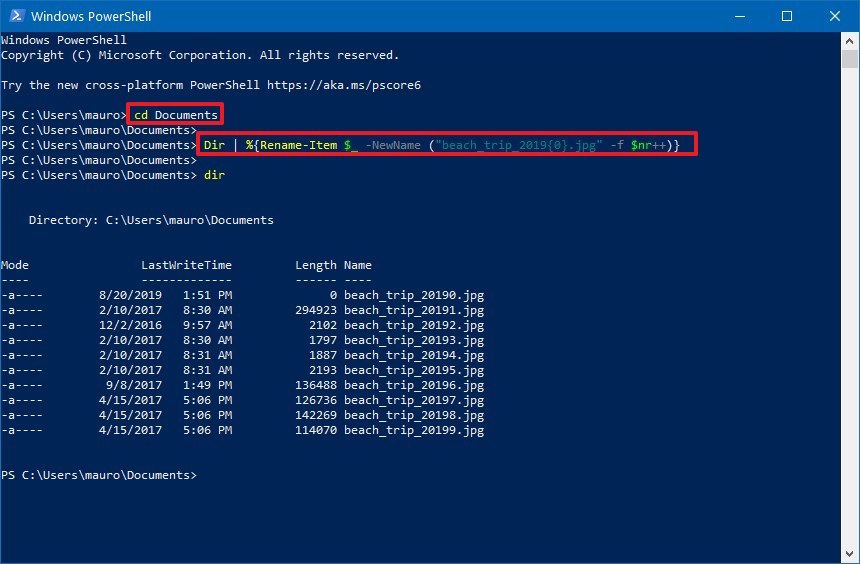
Task: Click the scrollbar up arrow
Action: (x=850, y=41)
